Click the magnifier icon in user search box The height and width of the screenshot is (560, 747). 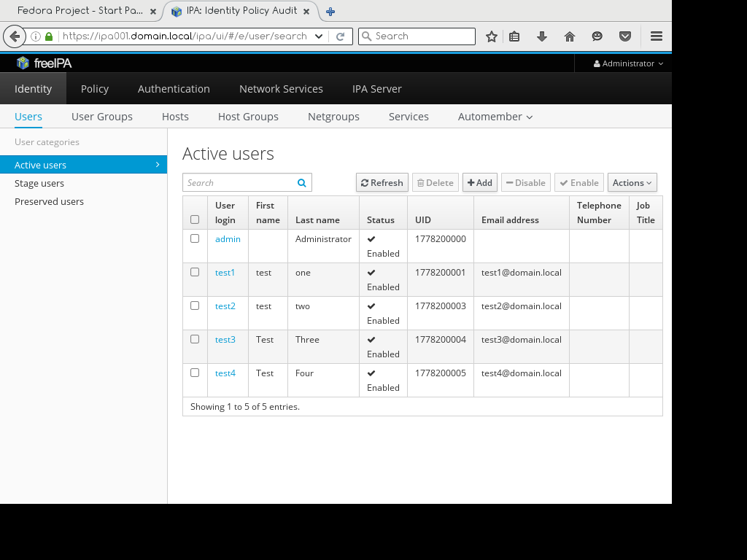coord(301,183)
